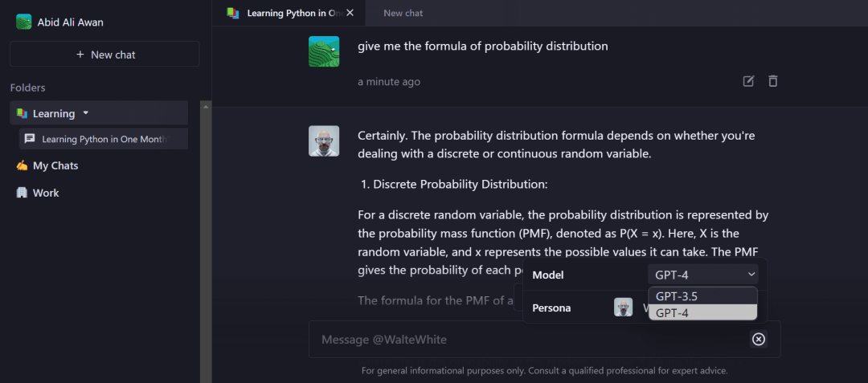Open the Model dropdown showing GPT-4
Image resolution: width=868 pixels, height=383 pixels.
click(x=702, y=275)
